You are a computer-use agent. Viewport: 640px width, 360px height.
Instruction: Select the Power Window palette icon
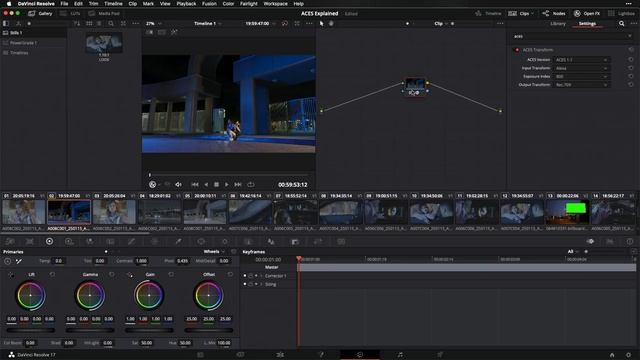pos(201,242)
